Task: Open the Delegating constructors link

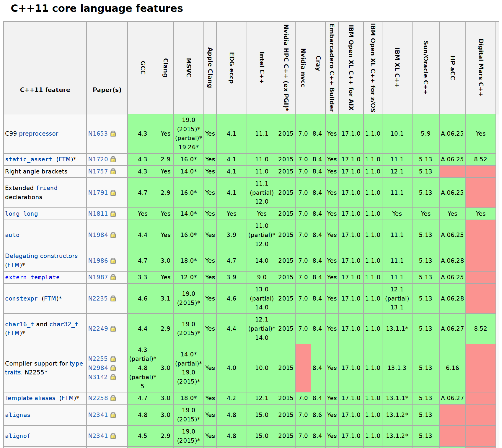Action: (x=41, y=256)
